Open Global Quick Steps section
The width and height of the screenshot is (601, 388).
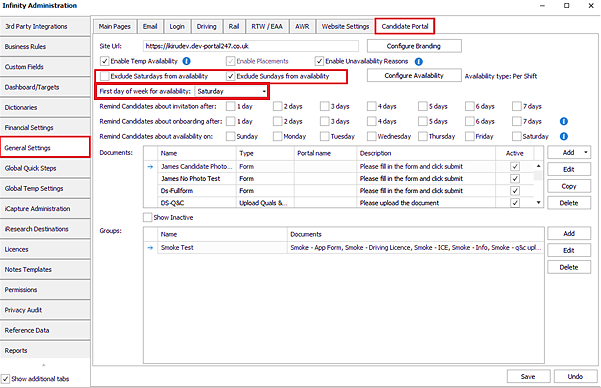tap(45, 168)
